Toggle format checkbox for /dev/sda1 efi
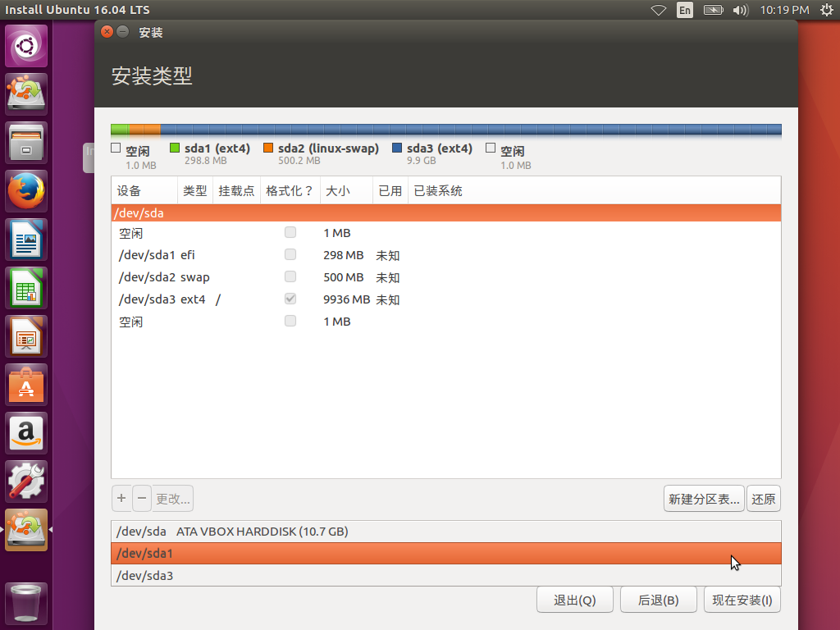Image resolution: width=840 pixels, height=630 pixels. click(290, 254)
